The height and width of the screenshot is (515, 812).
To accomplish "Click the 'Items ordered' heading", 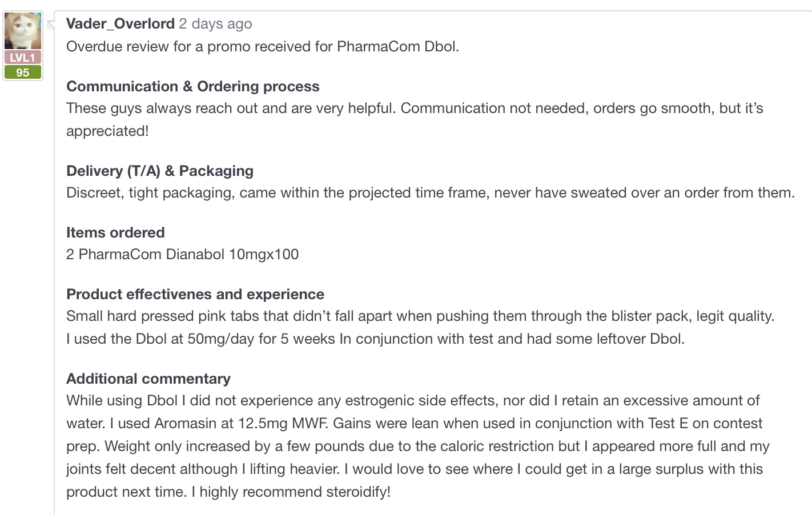I will [x=115, y=232].
